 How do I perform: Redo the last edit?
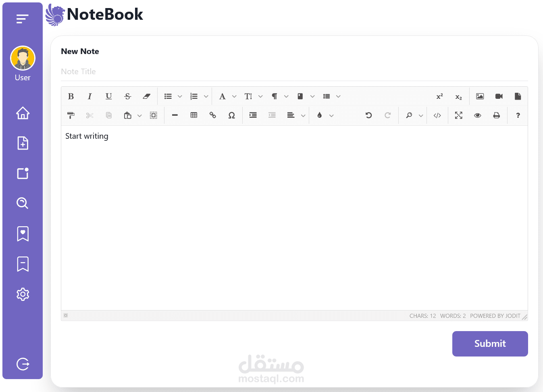387,115
